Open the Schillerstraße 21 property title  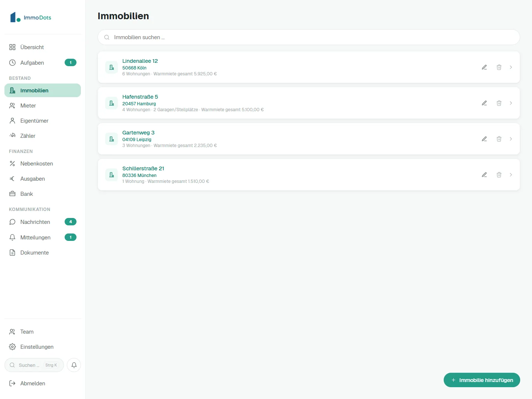(x=143, y=168)
